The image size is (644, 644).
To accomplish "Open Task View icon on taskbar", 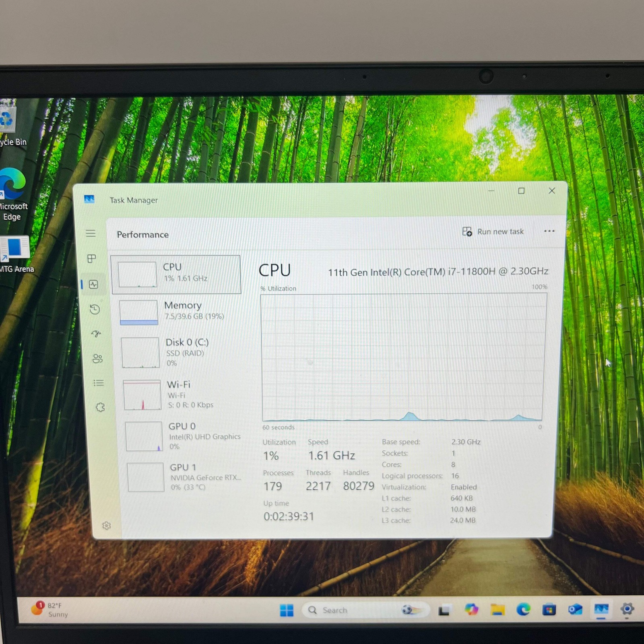I will [444, 611].
